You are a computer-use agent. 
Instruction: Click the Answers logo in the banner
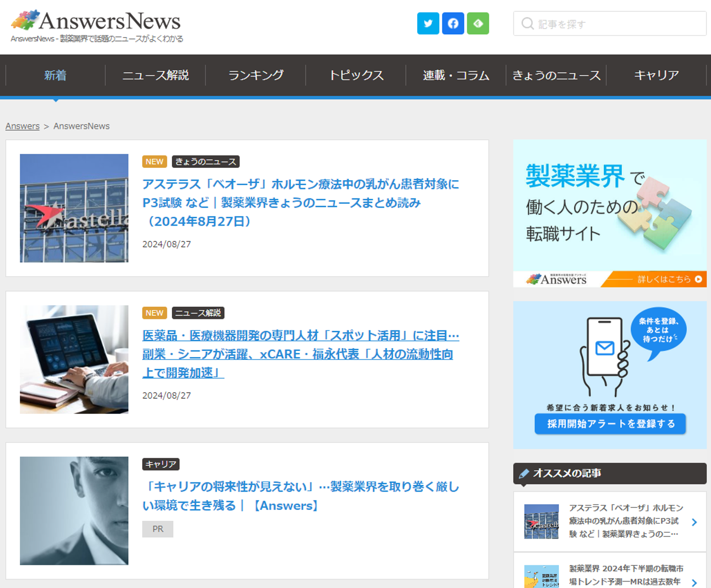coord(556,279)
